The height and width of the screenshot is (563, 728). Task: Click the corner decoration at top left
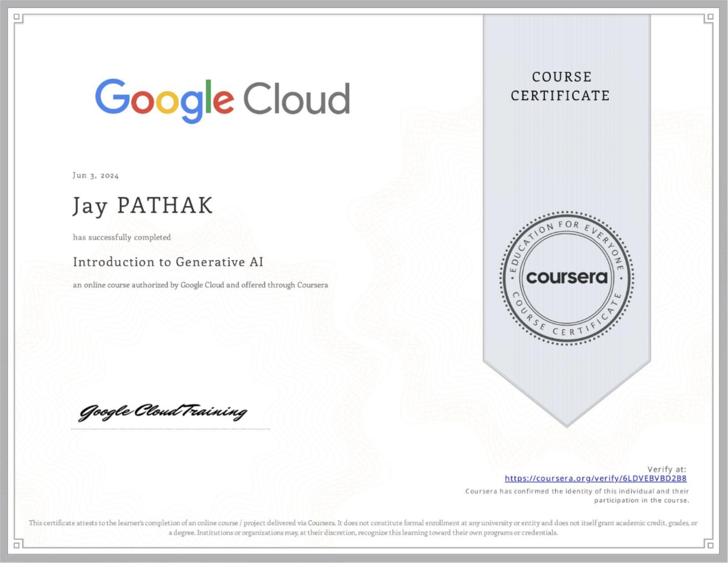click(x=16, y=16)
